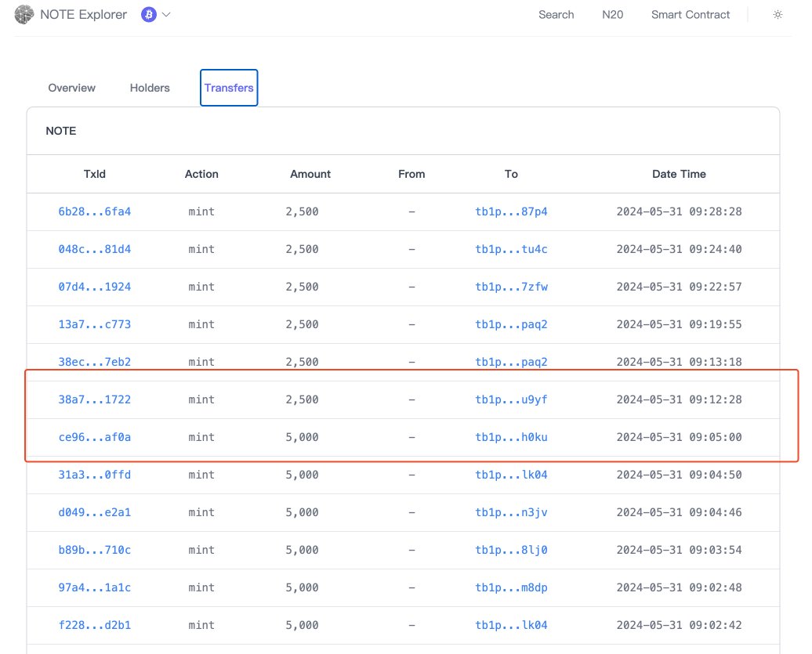812x654 pixels.
Task: Open the Search page
Action: 556,14
